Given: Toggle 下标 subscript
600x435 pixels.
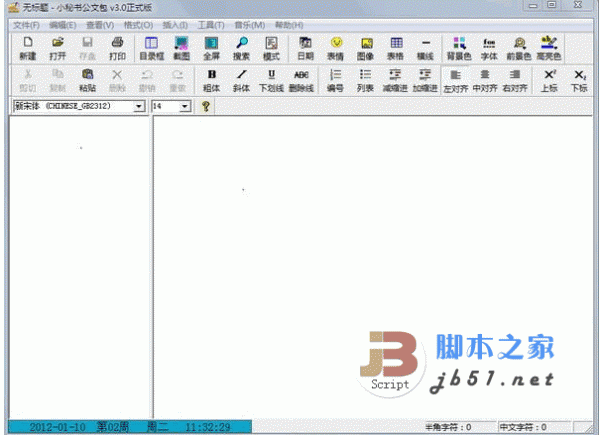Looking at the screenshot, I should pos(579,80).
